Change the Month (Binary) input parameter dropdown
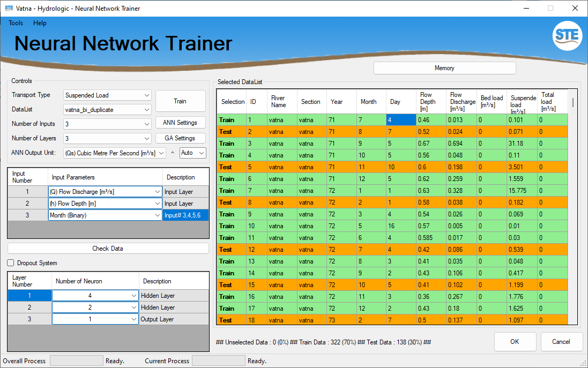This screenshot has width=588, height=368. click(105, 215)
